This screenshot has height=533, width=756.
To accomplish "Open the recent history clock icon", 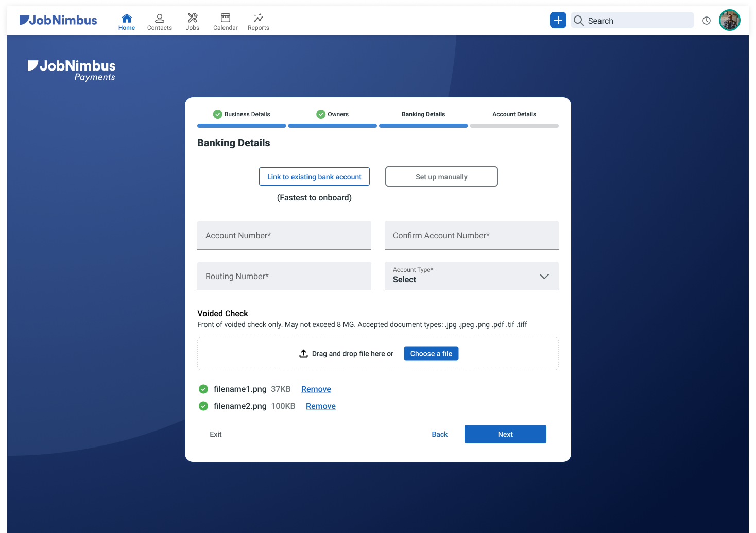I will pyautogui.click(x=707, y=21).
